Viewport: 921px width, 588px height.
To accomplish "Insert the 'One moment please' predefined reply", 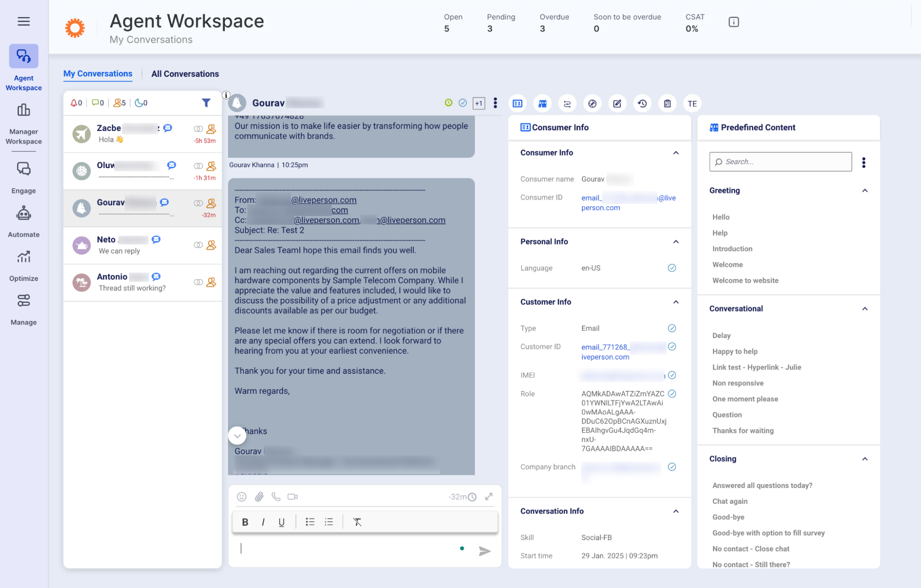I will (745, 399).
